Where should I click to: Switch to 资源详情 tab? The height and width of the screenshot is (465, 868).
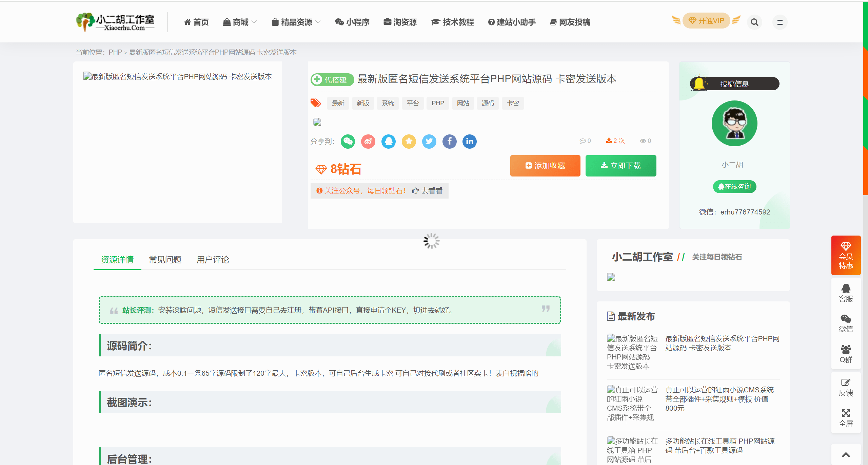coord(117,260)
